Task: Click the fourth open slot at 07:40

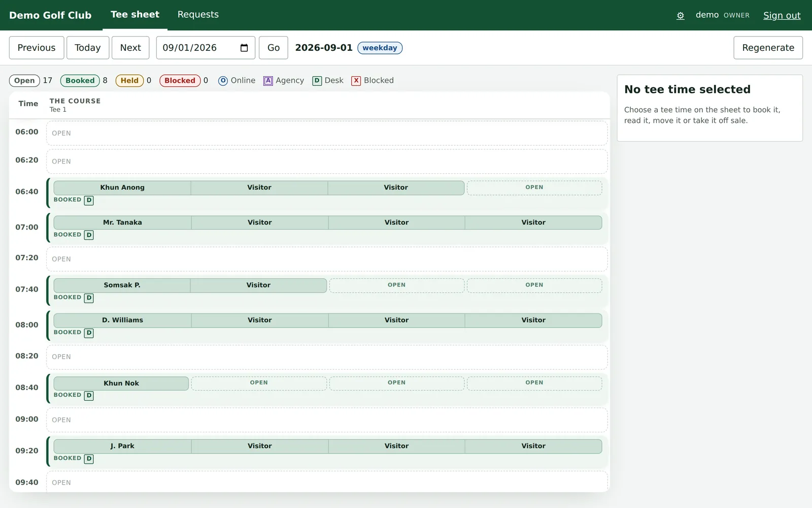Action: click(534, 285)
